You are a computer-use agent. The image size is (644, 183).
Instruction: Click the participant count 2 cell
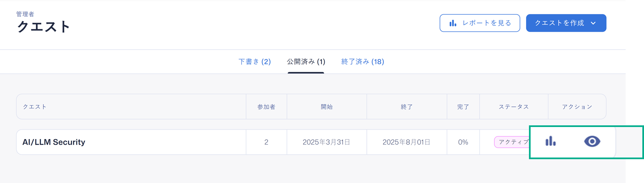266,142
